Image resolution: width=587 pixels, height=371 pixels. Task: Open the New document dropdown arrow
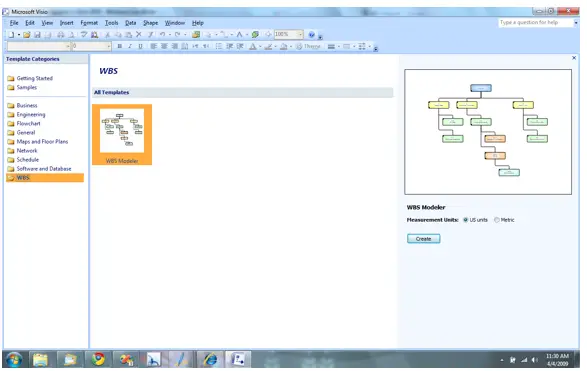18,35
